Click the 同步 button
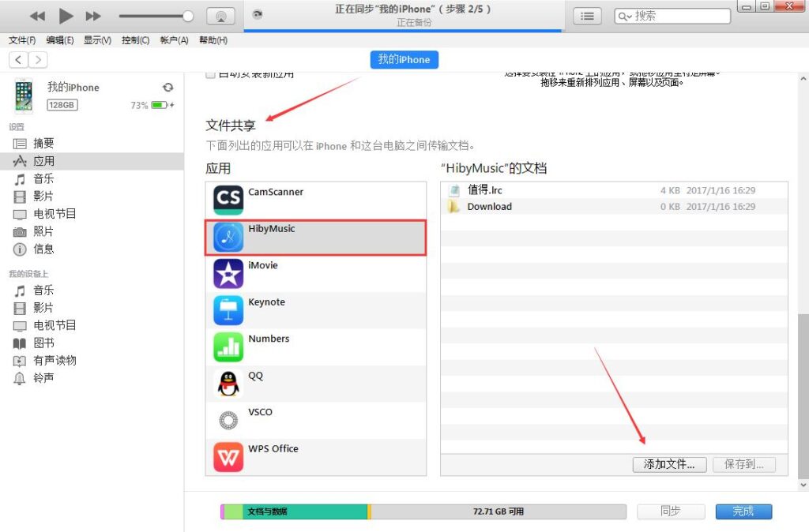The width and height of the screenshot is (809, 532). 671,511
